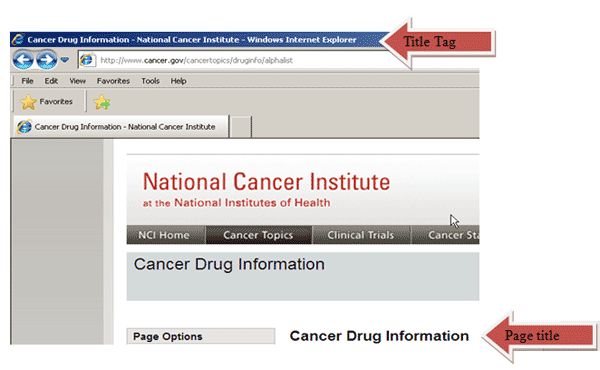Click the Favorites star button

coord(47,102)
